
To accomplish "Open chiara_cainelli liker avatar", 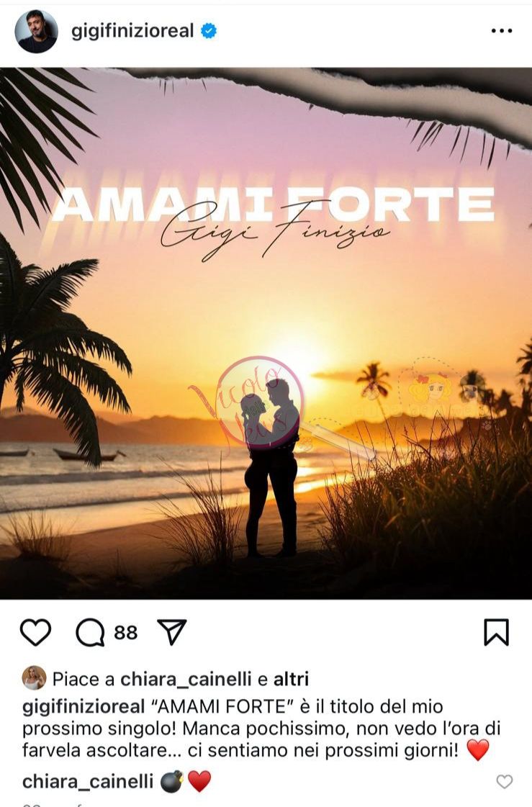I will point(35,678).
